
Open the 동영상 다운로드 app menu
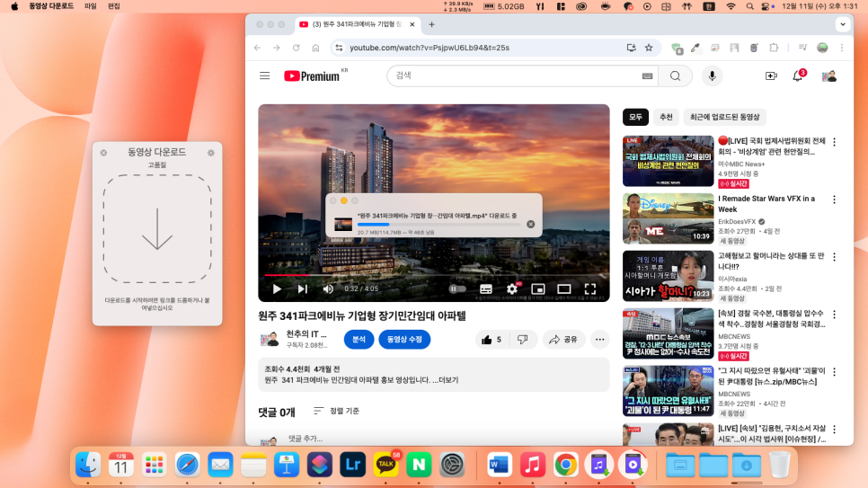click(51, 6)
